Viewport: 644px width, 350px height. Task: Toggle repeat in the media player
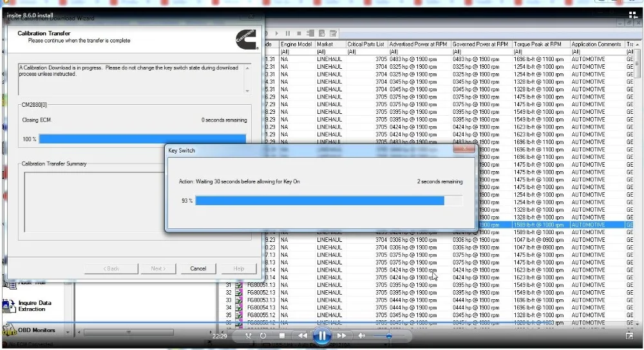263,336
